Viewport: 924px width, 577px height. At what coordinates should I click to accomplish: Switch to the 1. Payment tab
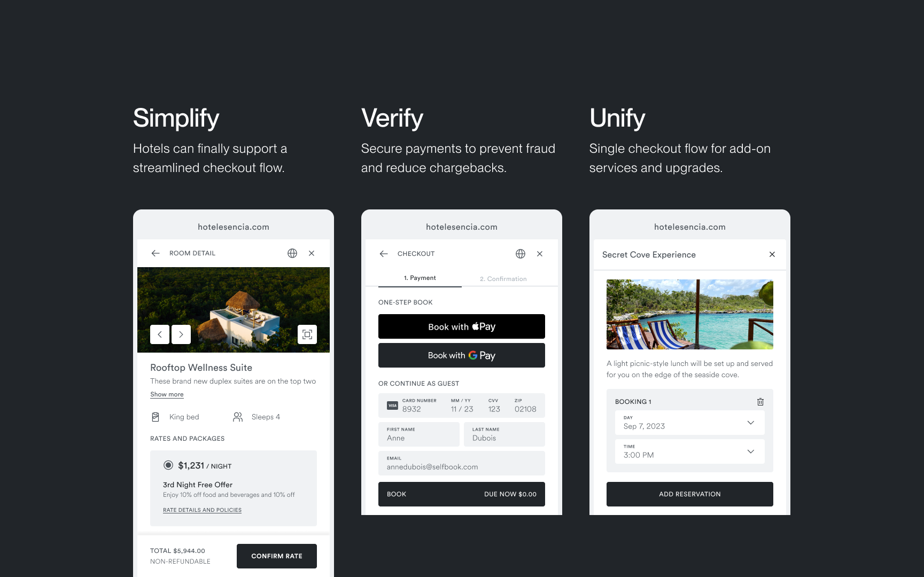[420, 278]
